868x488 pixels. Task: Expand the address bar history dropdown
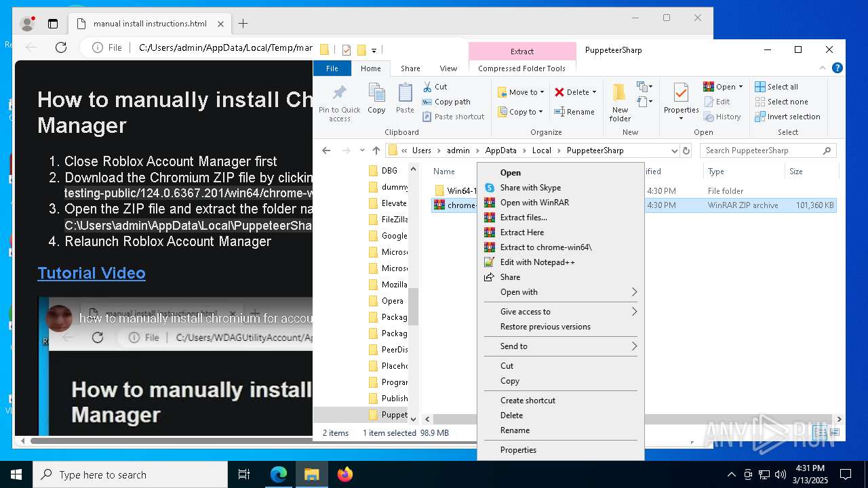(x=674, y=150)
